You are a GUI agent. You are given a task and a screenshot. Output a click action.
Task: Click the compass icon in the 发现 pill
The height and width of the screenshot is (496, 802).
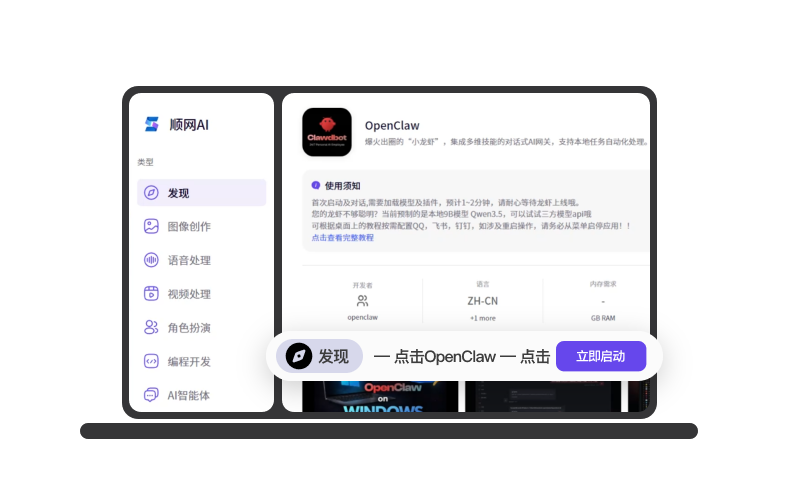[x=299, y=356]
